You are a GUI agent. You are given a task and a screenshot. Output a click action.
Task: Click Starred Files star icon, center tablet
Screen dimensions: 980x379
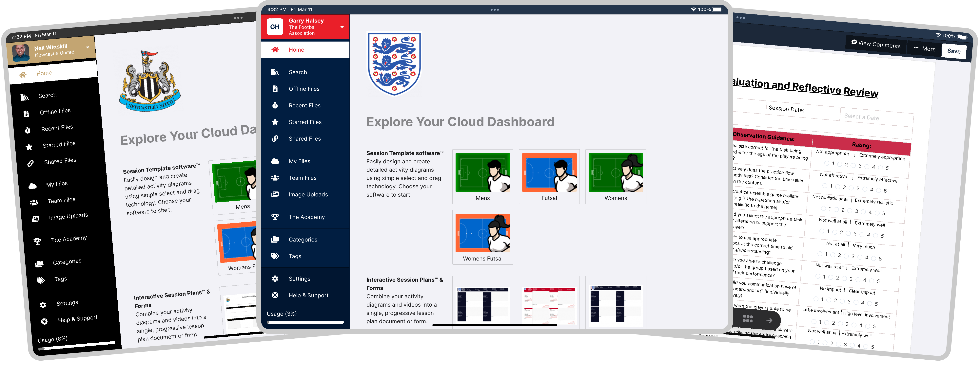pyautogui.click(x=275, y=122)
